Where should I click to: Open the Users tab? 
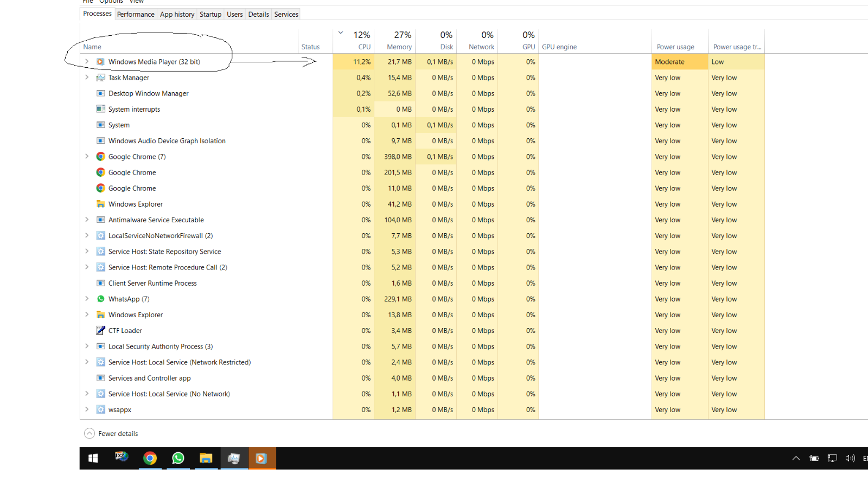235,14
